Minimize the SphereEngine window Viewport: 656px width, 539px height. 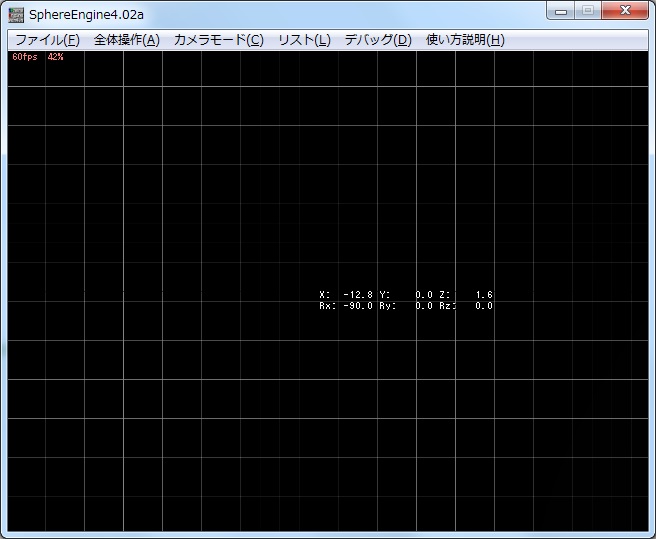[563, 11]
